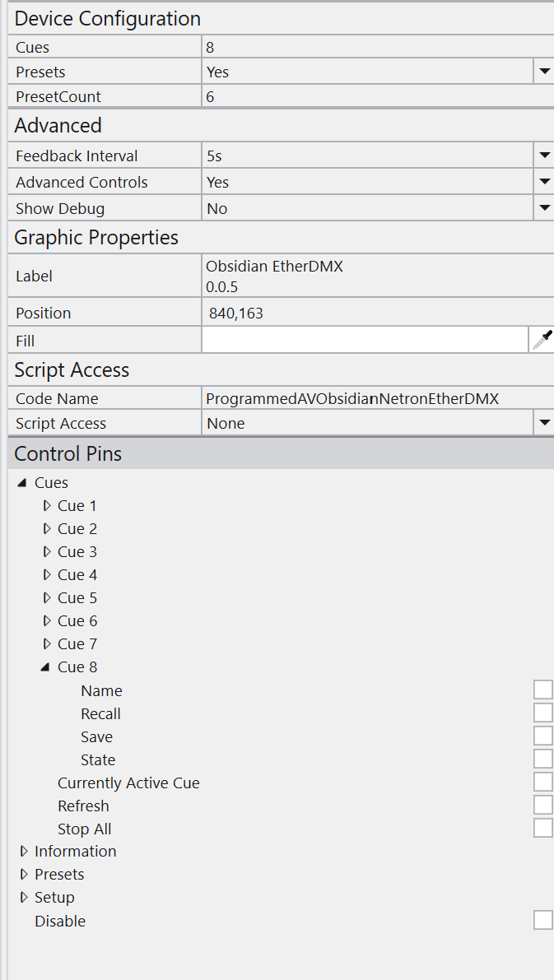Enable the Cue 8 Name pin checkbox
This screenshot has height=980, width=554.
pyautogui.click(x=543, y=690)
